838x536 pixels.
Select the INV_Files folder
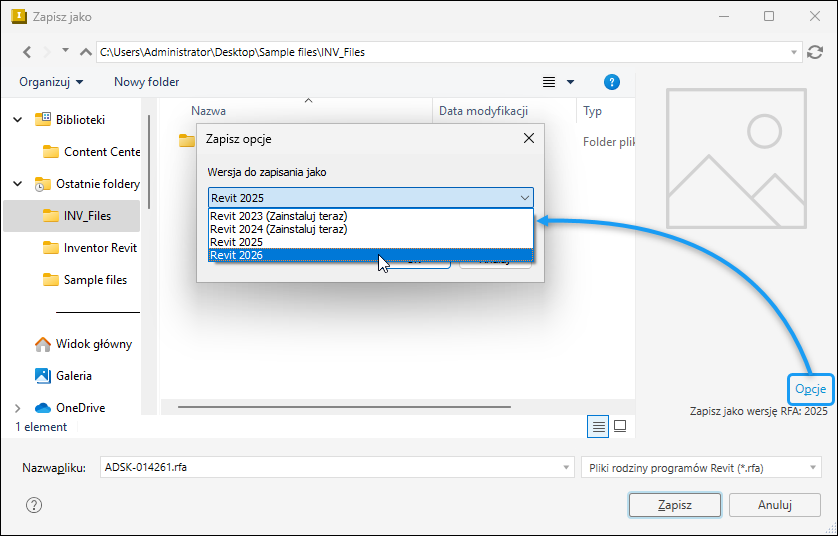click(x=72, y=216)
